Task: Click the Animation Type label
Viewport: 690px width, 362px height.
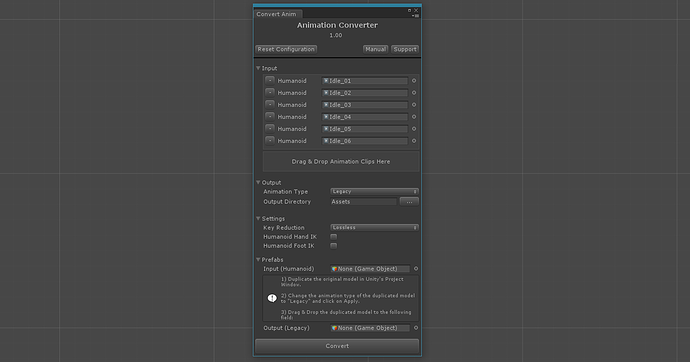Action: click(286, 191)
